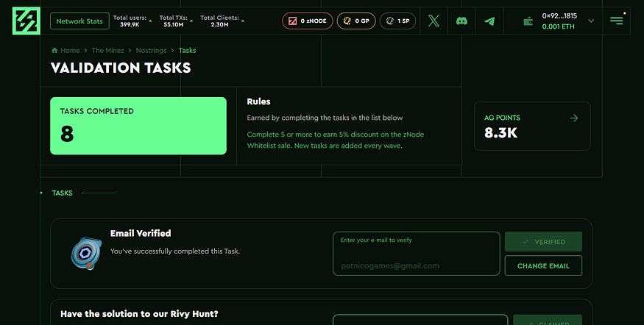This screenshot has width=644, height=325.
Task: Click the Home breadcrumb house icon
Action: point(54,51)
